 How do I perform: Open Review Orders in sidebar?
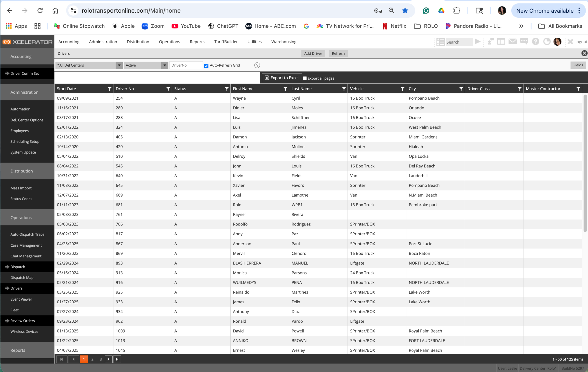[27, 321]
